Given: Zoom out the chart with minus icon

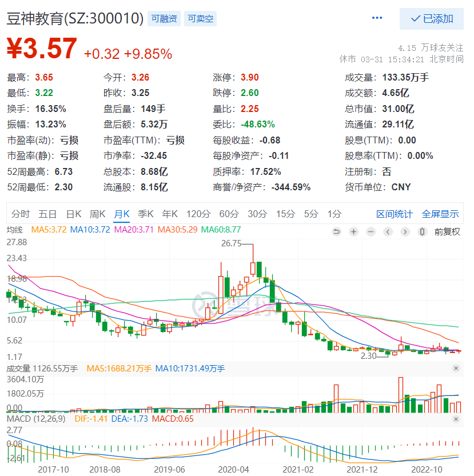Looking at the screenshot, I should pyautogui.click(x=371, y=232).
